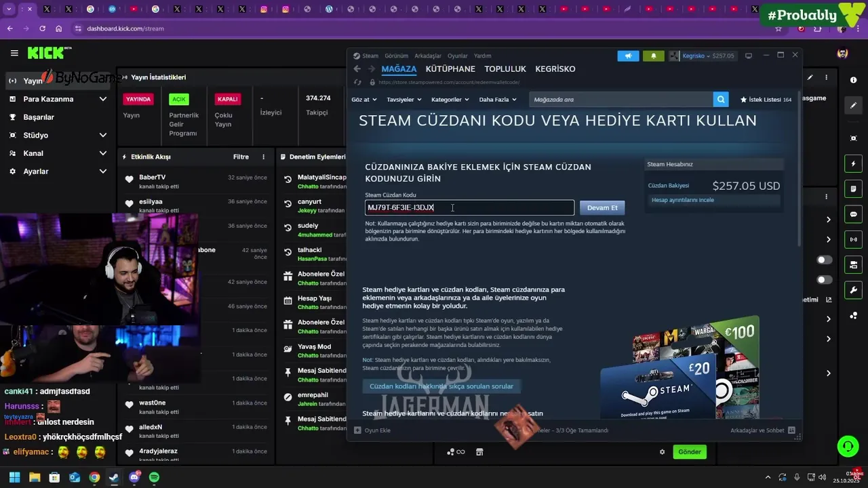
Task: Click the broadcast signal icon in right sidebar
Action: pyautogui.click(x=853, y=239)
